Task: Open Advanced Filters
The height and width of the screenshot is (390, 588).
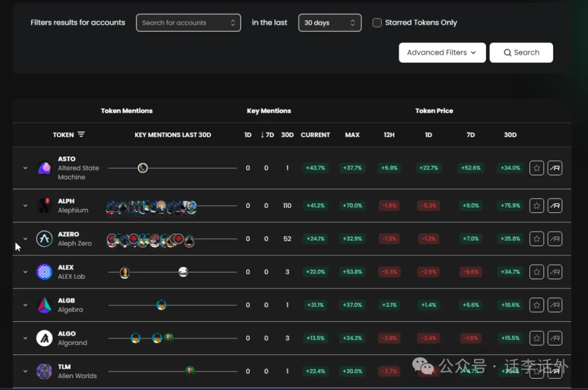Action: [442, 52]
